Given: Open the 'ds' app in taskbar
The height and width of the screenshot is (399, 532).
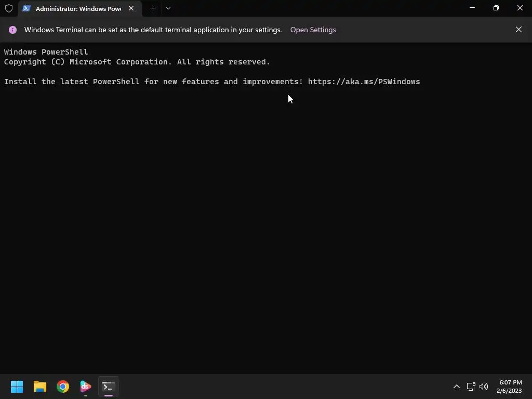Looking at the screenshot, I should click(x=86, y=387).
